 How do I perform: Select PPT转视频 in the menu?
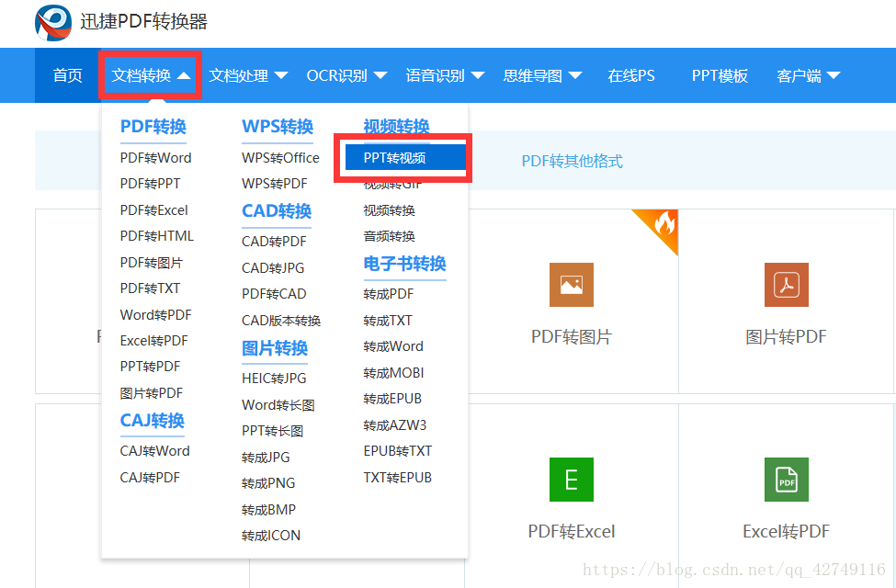pyautogui.click(x=405, y=158)
